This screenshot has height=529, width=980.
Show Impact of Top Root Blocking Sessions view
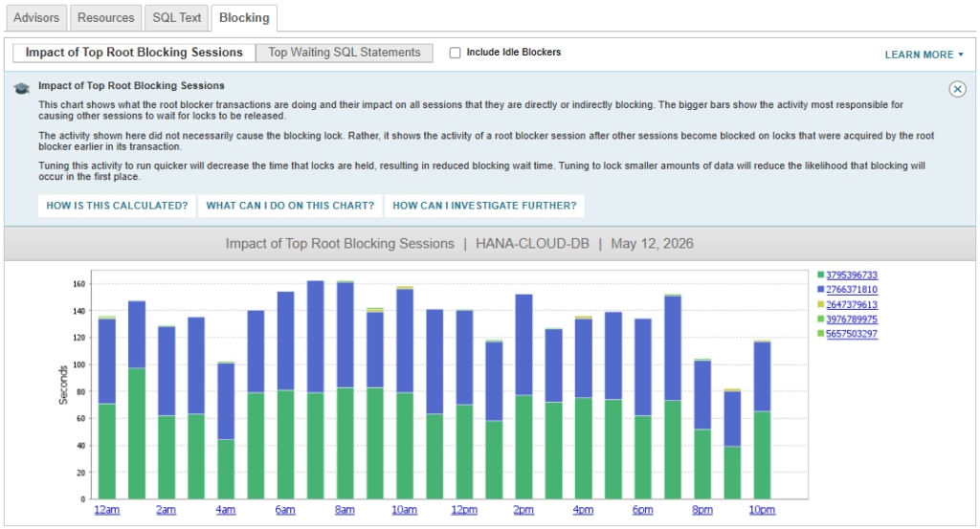(134, 53)
